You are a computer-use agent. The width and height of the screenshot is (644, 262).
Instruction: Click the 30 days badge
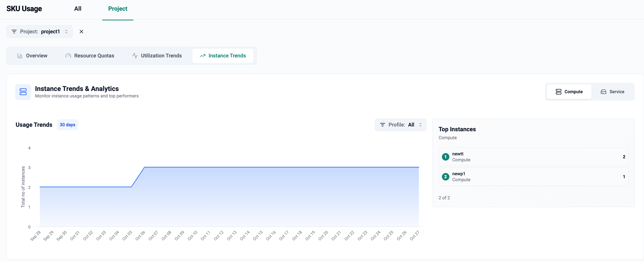[x=68, y=125]
